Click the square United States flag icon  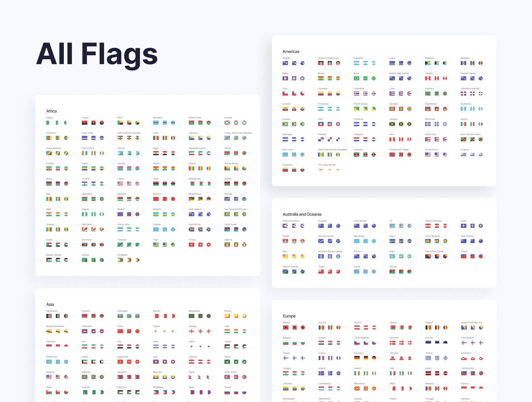437,155
